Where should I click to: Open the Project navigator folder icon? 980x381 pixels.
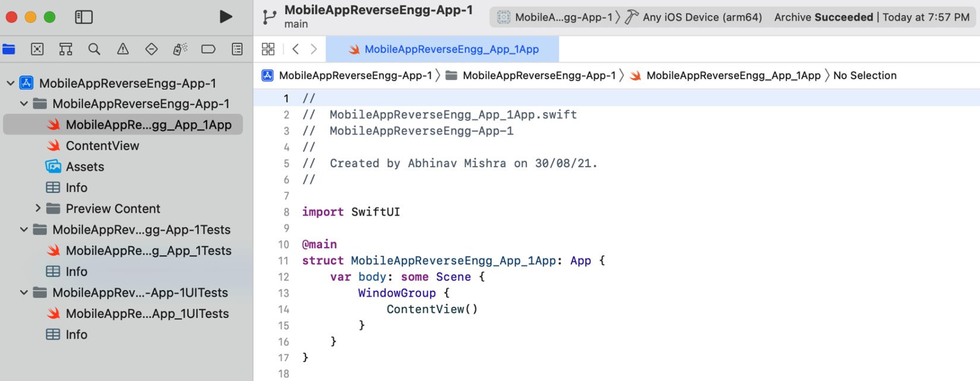tap(9, 49)
